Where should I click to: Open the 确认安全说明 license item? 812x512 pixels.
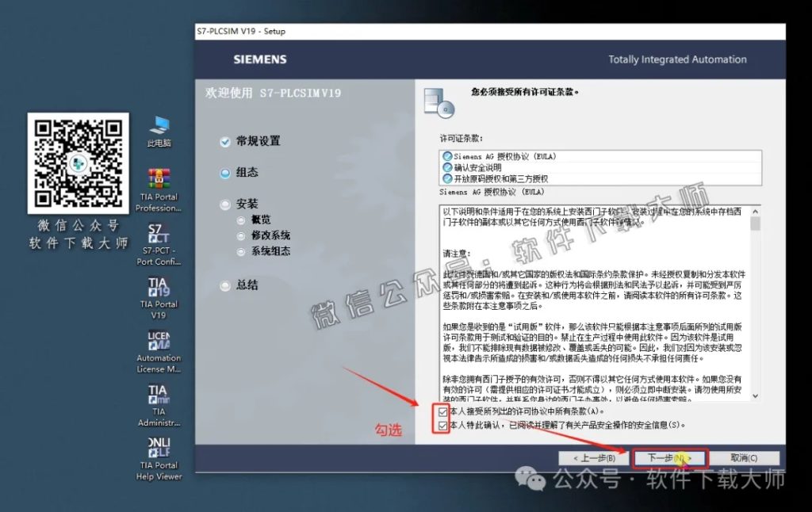(480, 169)
